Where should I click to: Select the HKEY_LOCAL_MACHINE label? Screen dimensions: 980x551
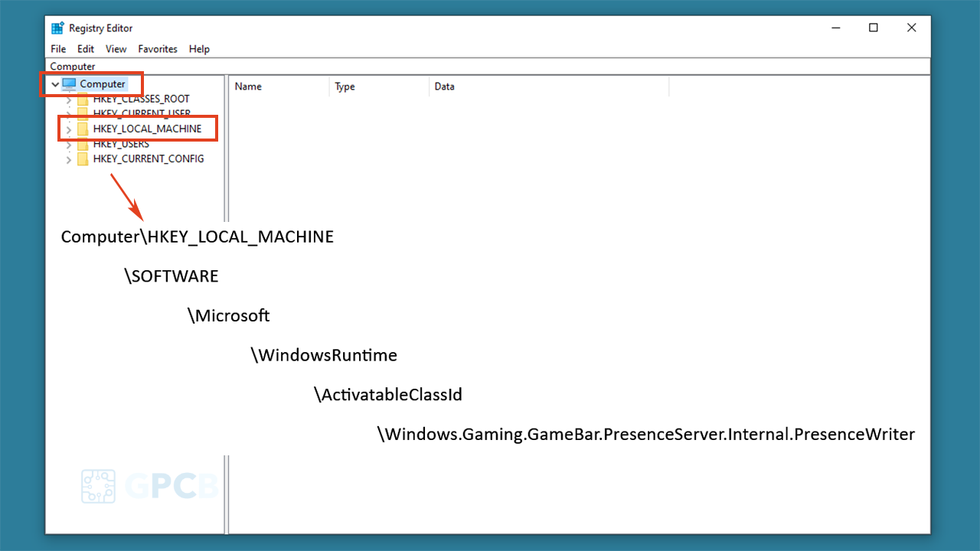(x=148, y=129)
